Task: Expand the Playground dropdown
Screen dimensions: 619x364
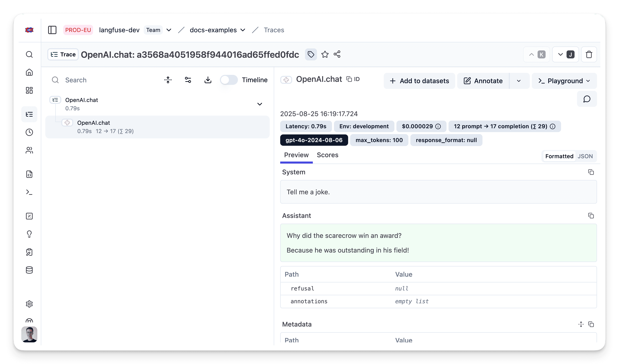Action: coord(564,81)
